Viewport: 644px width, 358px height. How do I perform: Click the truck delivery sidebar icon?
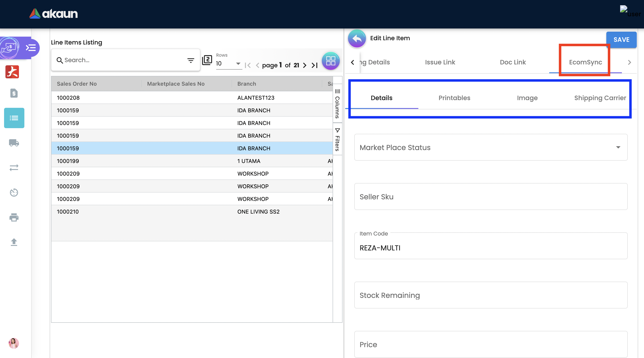click(x=14, y=143)
